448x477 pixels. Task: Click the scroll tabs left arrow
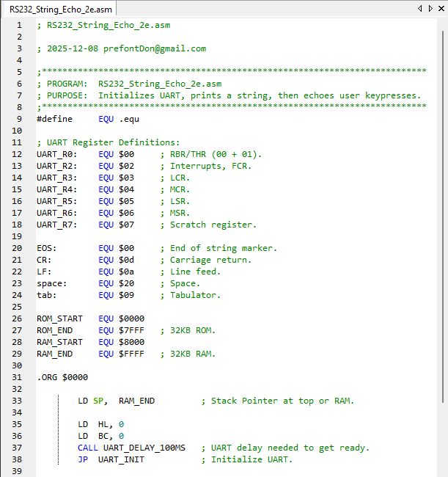coord(420,8)
